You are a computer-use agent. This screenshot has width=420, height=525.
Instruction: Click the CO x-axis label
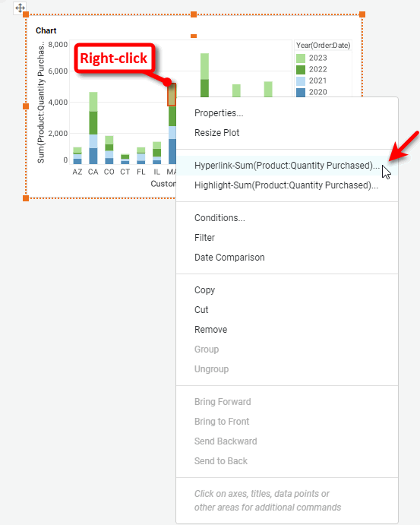[x=109, y=172]
